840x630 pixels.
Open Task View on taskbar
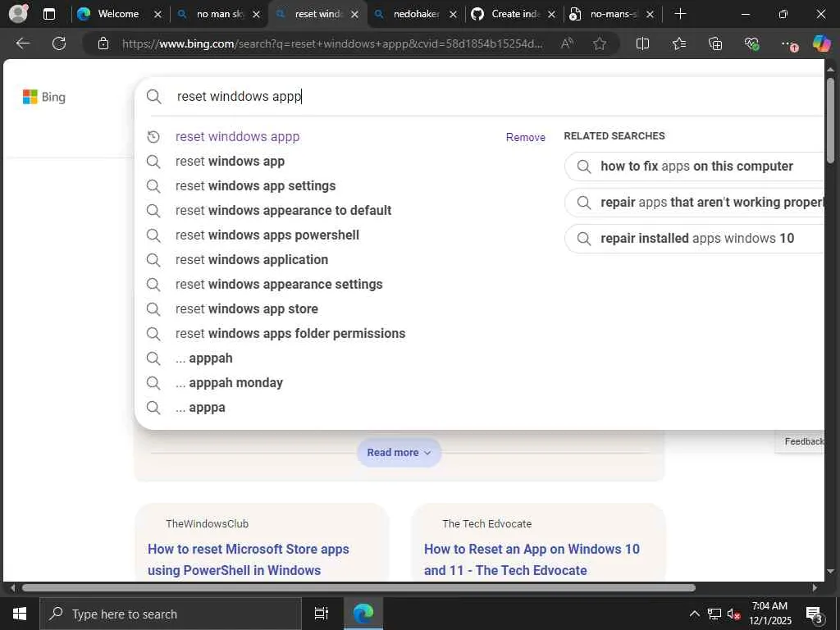tap(321, 614)
